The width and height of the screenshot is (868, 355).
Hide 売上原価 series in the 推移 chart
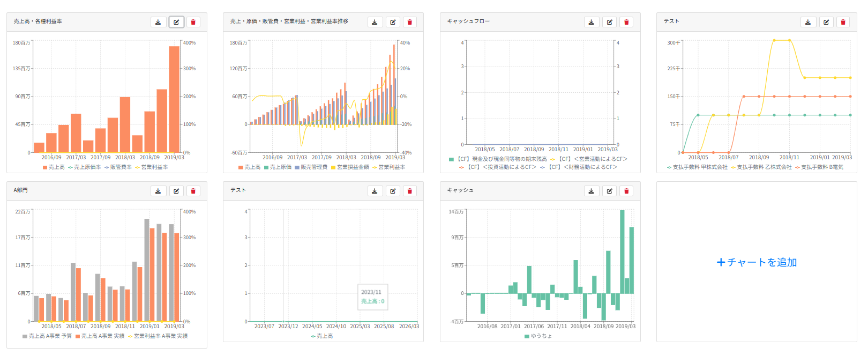[x=278, y=167]
